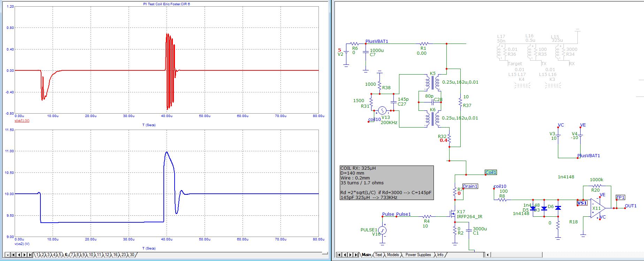Select the X17 IRFP264 MOSFET symbol
Image resolution: width=644 pixels, height=261 pixels.
click(x=452, y=215)
